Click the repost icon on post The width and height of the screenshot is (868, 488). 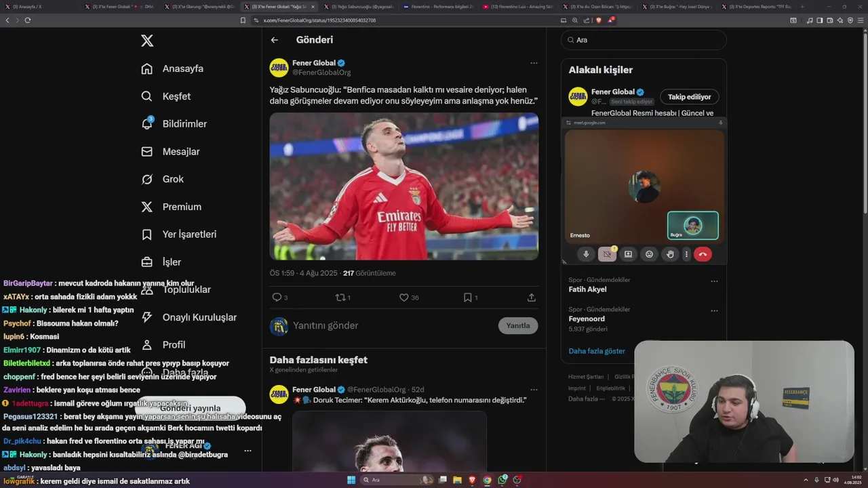[340, 298]
